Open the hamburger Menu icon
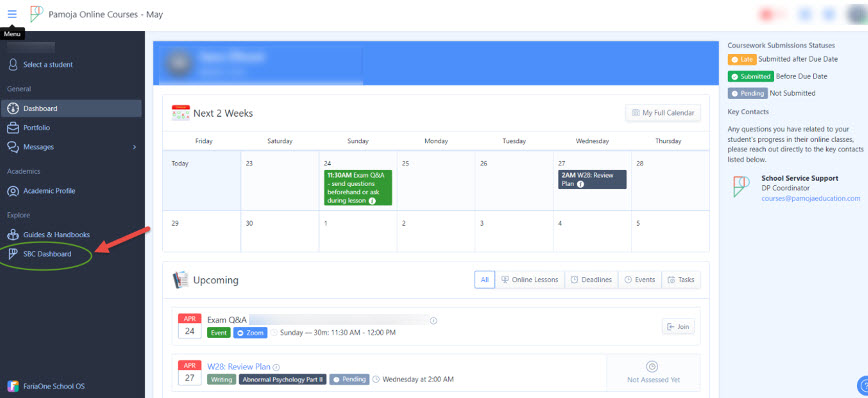Image resolution: width=868 pixels, height=398 pixels. [12, 14]
